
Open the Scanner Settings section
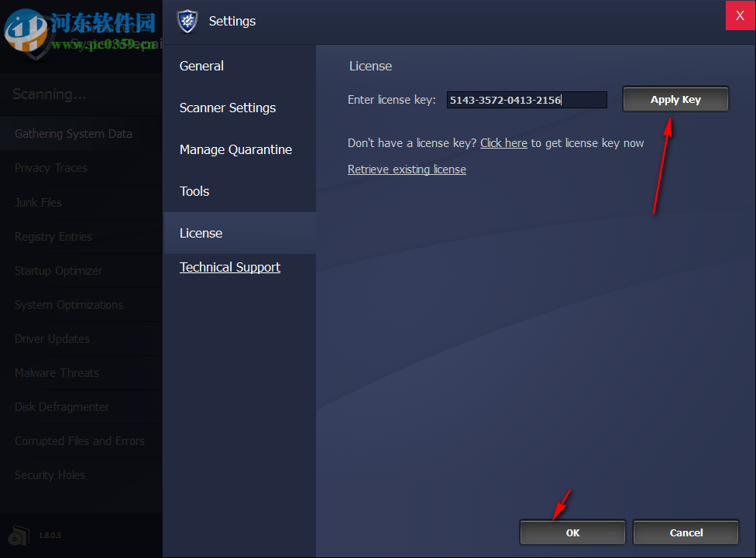click(227, 108)
